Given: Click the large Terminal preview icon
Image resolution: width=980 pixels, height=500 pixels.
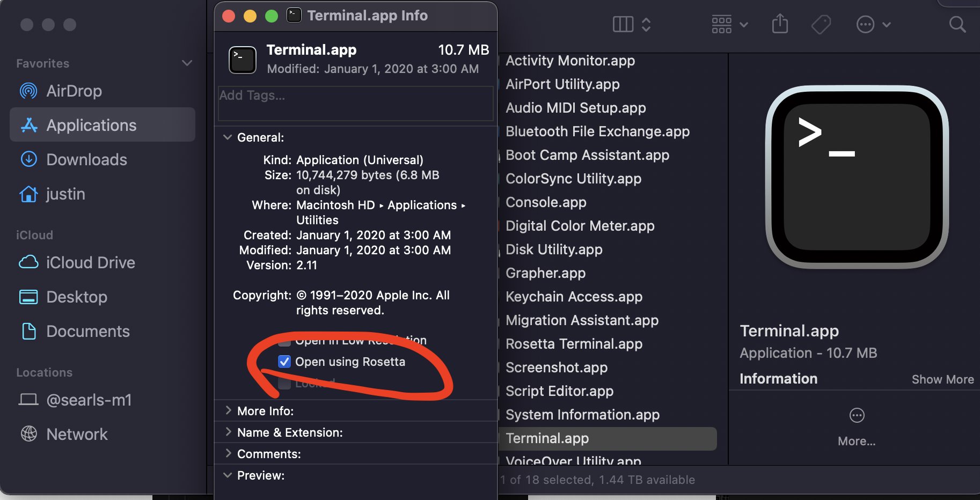Looking at the screenshot, I should (857, 177).
